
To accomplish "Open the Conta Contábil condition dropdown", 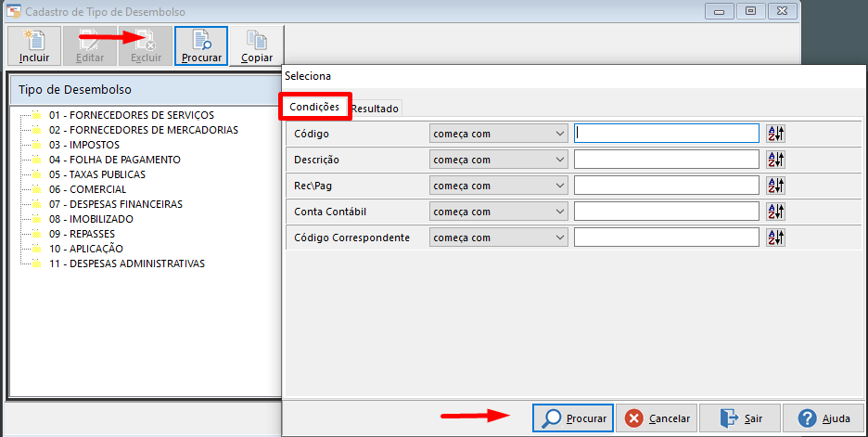I will pyautogui.click(x=499, y=212).
